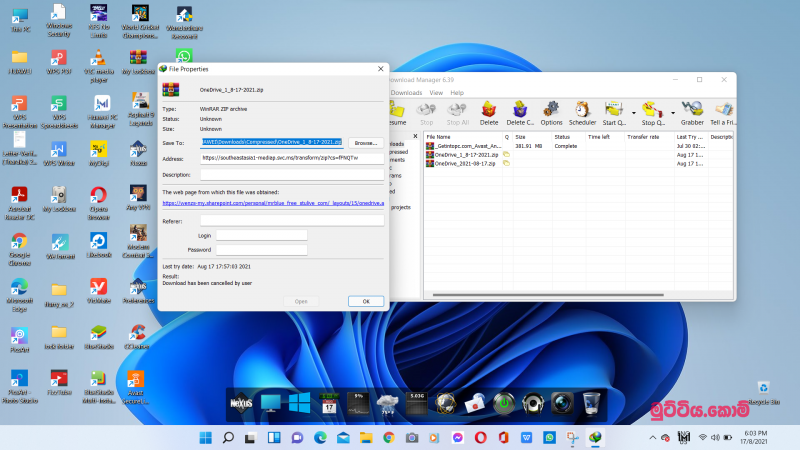Click the Tell a Friend toolbar icon

pyautogui.click(x=722, y=113)
